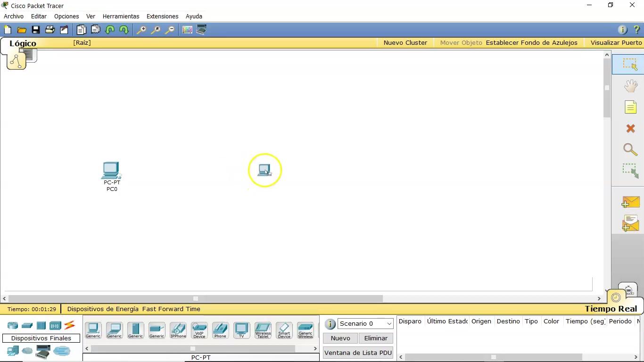Zoom out using the minus magnifier

pyautogui.click(x=170, y=30)
